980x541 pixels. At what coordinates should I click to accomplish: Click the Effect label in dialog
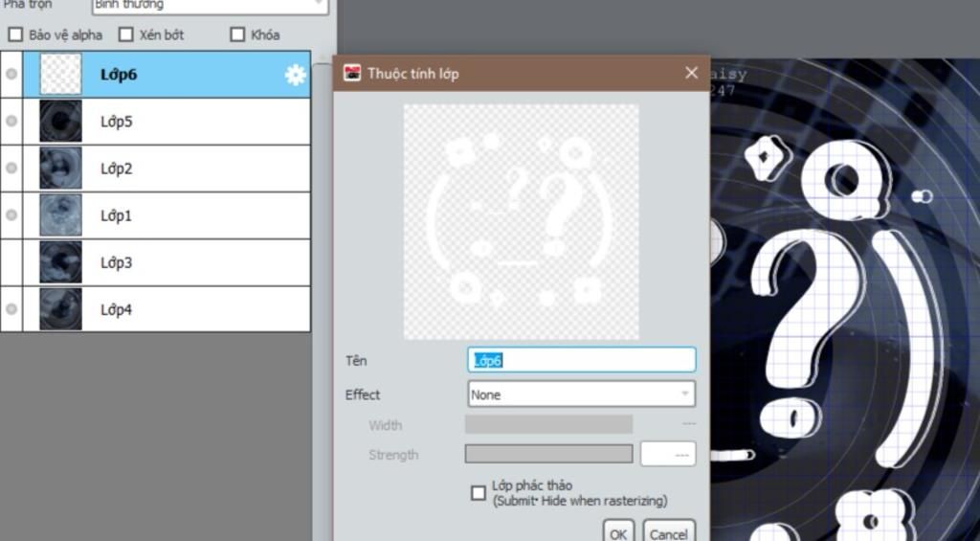pyautogui.click(x=363, y=394)
